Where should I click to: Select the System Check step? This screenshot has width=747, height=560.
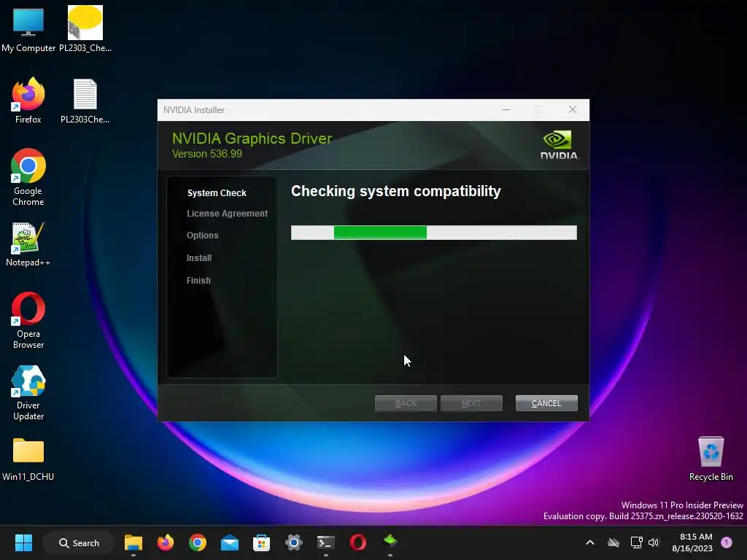pyautogui.click(x=217, y=192)
